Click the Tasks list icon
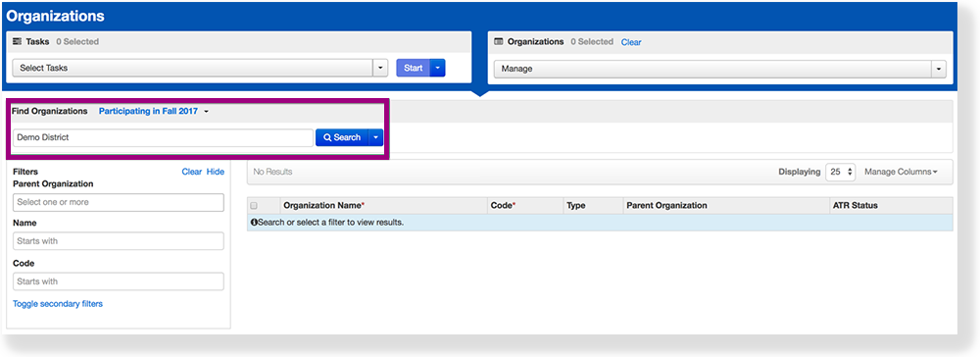The height and width of the screenshot is (357, 980). coord(18,42)
